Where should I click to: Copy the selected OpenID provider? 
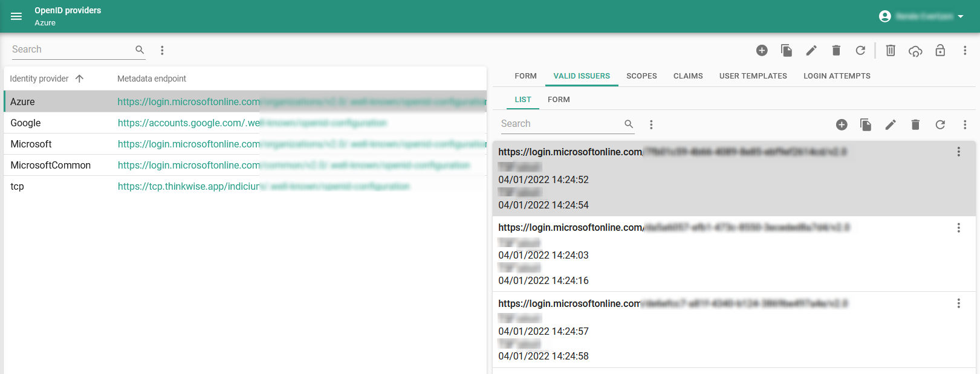[787, 50]
